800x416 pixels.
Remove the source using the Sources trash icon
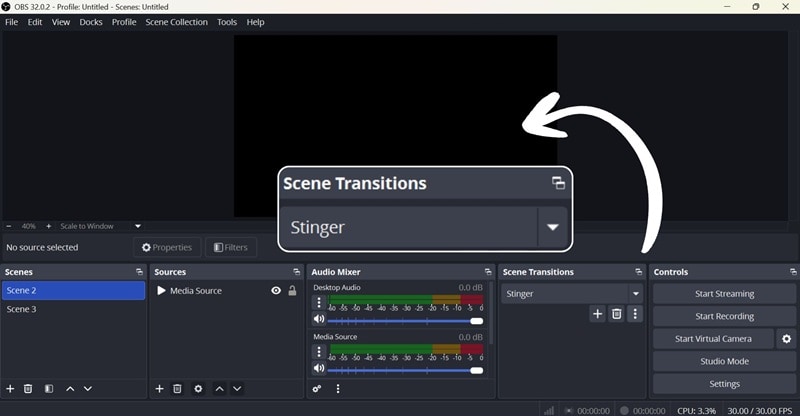pyautogui.click(x=177, y=389)
